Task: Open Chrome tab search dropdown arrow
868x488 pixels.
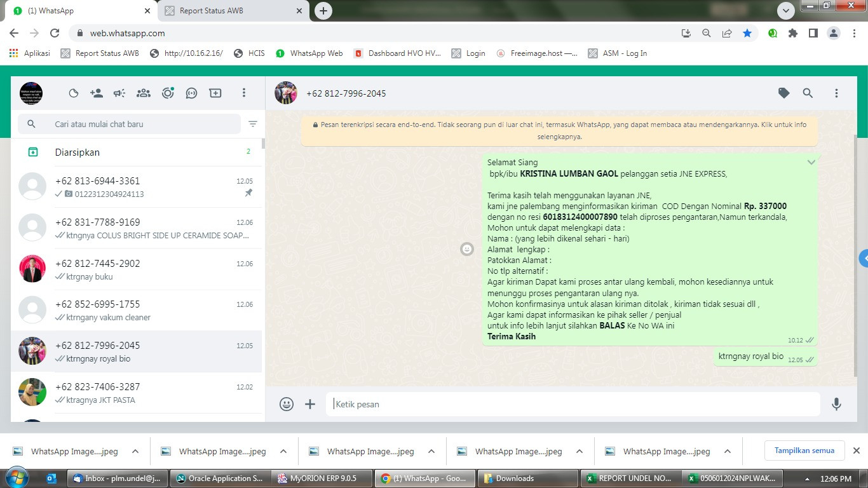Action: coord(786,11)
